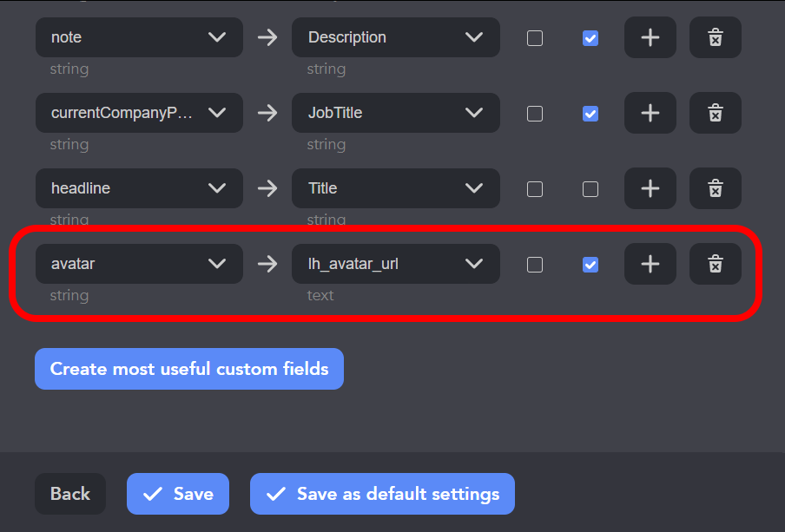
Task: Click the plus icon in the headline row
Action: click(650, 188)
